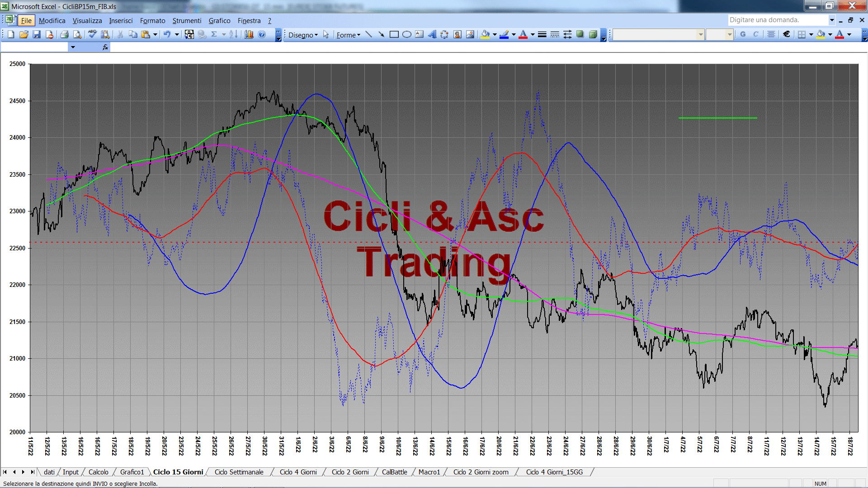Select the Oval drawing tool
The width and height of the screenshot is (868, 488).
tap(407, 35)
